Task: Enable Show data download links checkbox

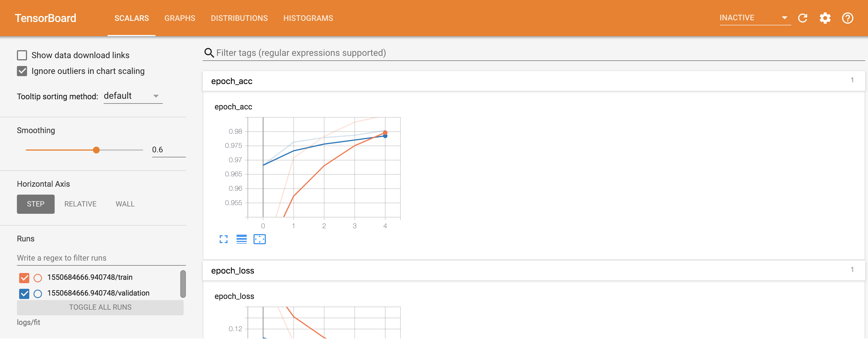Action: 22,55
